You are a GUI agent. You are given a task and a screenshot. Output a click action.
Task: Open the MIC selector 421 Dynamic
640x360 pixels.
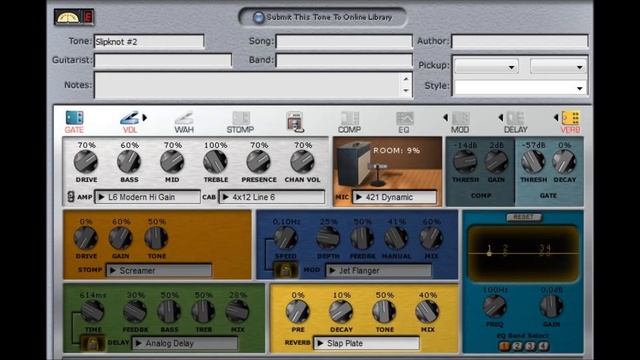pyautogui.click(x=394, y=197)
